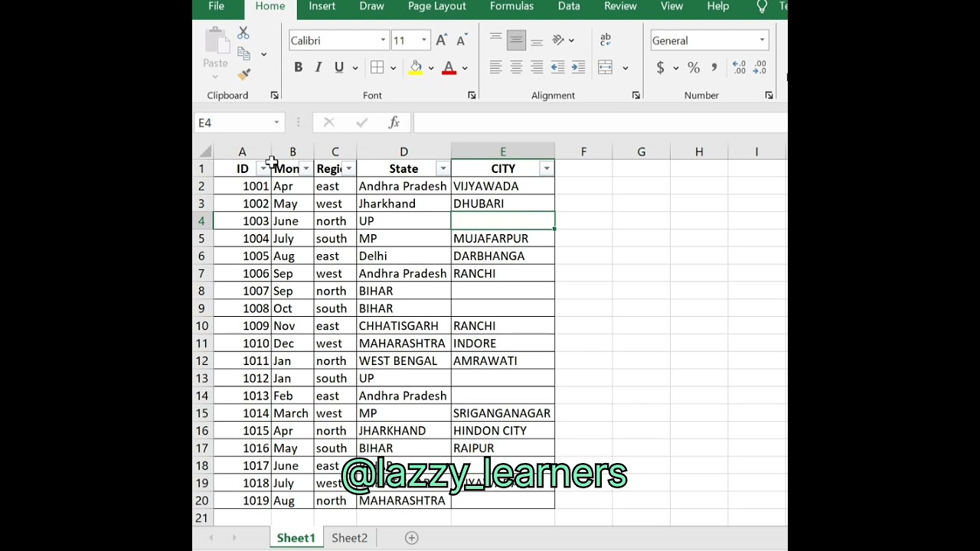This screenshot has height=551, width=980.
Task: Click the Merge & Center icon
Action: tap(606, 67)
